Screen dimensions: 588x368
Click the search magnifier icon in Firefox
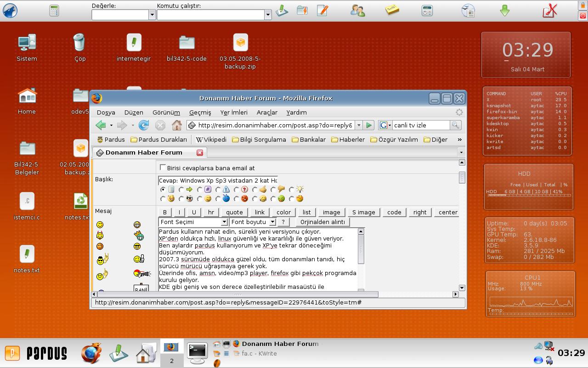(455, 125)
